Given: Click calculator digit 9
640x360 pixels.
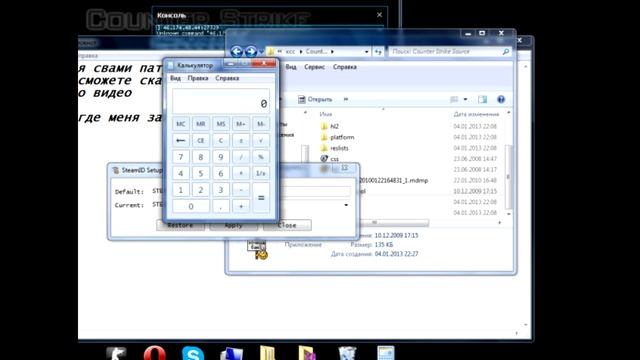Looking at the screenshot, I should [221, 157].
